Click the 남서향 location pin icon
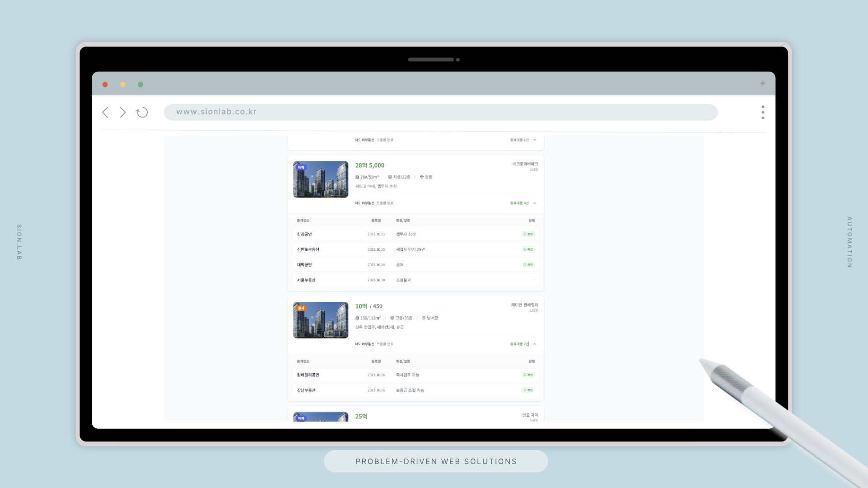868x488 pixels. (x=424, y=318)
